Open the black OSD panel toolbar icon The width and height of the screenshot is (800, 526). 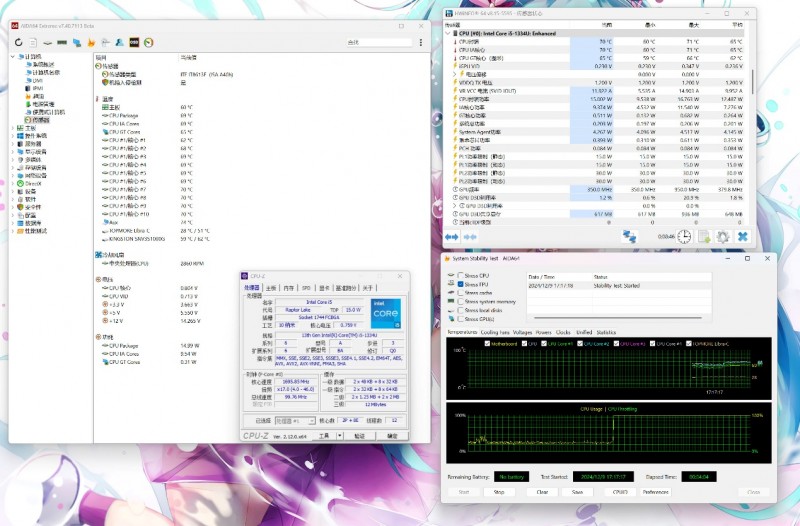tap(134, 42)
